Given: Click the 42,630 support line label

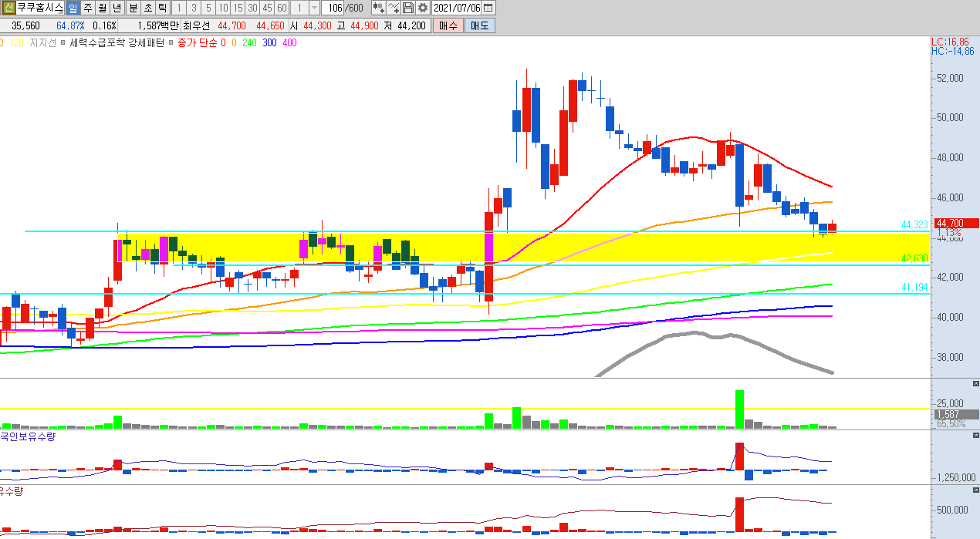Looking at the screenshot, I should click(914, 258).
